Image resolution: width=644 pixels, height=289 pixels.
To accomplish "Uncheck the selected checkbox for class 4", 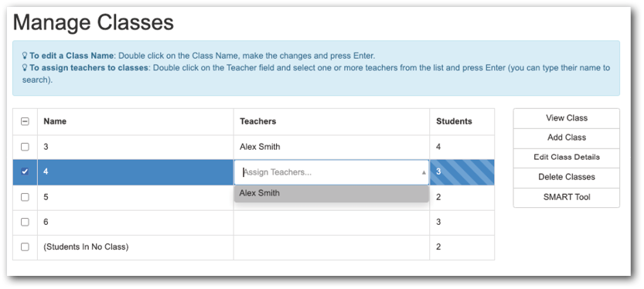I will coord(25,172).
